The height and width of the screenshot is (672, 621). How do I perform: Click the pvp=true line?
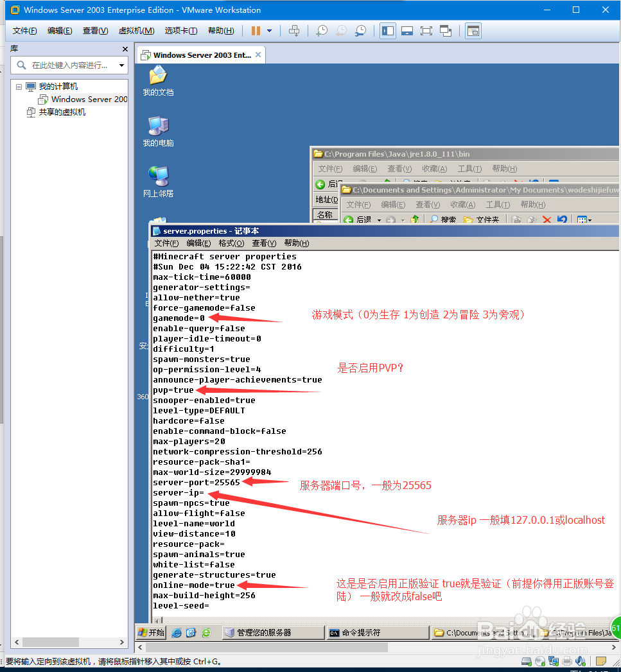(x=173, y=390)
